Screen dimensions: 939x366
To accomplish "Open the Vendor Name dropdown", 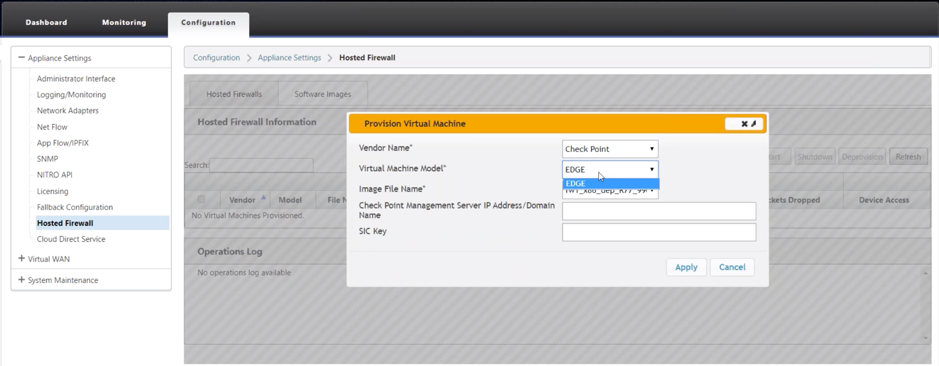I will [610, 149].
